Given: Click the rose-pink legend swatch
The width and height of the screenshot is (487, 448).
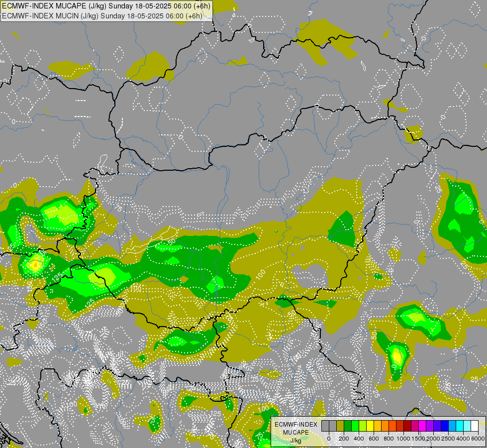Looking at the screenshot, I should [415, 426].
